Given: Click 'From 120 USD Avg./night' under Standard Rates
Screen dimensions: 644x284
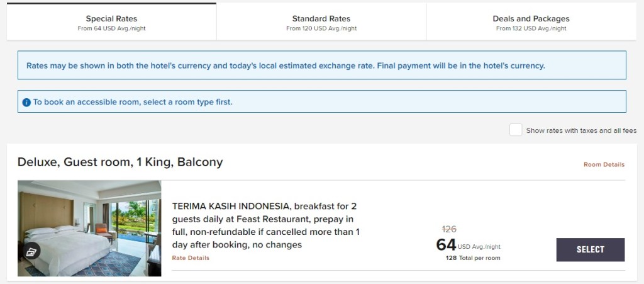Looking at the screenshot, I should click(321, 29).
